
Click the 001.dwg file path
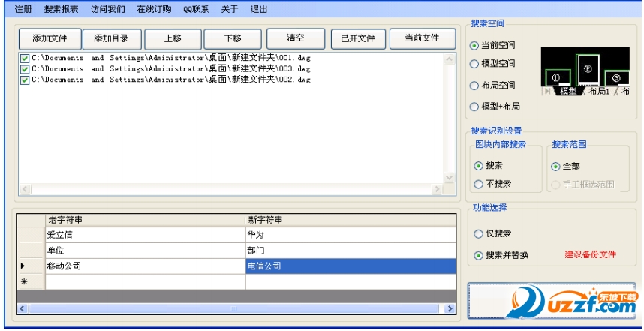click(171, 59)
